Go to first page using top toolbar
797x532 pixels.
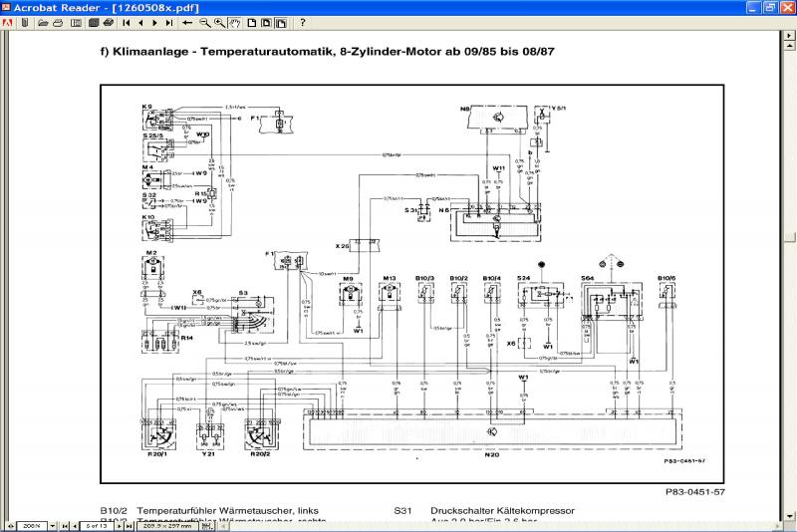click(x=127, y=22)
